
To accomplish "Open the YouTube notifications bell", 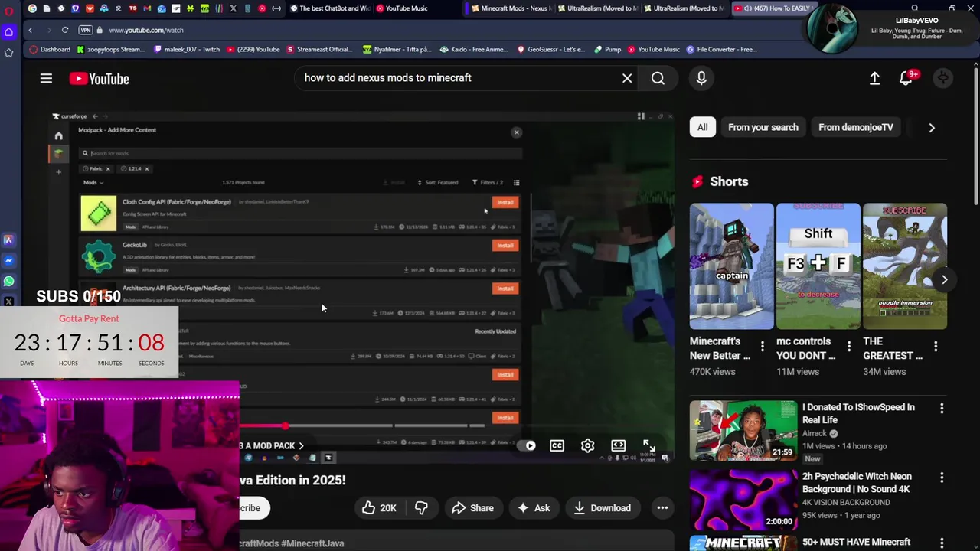I will click(x=906, y=78).
